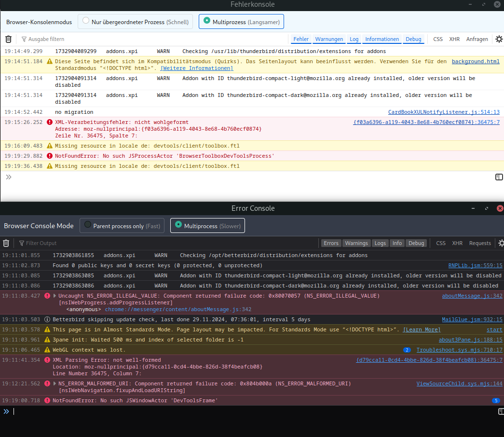Switch to multi-line editor mode in Fehlerkonsole
Viewport: 504px width, 437px height.
[499, 177]
